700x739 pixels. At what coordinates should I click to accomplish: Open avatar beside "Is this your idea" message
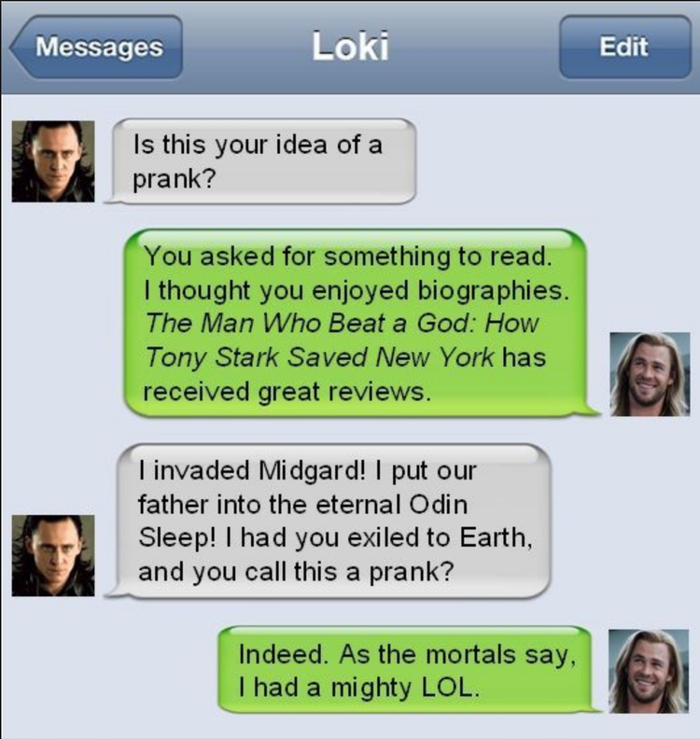(53, 161)
